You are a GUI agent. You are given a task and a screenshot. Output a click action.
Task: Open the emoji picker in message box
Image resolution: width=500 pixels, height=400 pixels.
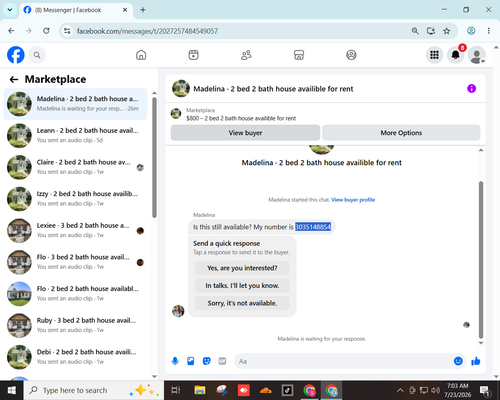pyautogui.click(x=458, y=361)
